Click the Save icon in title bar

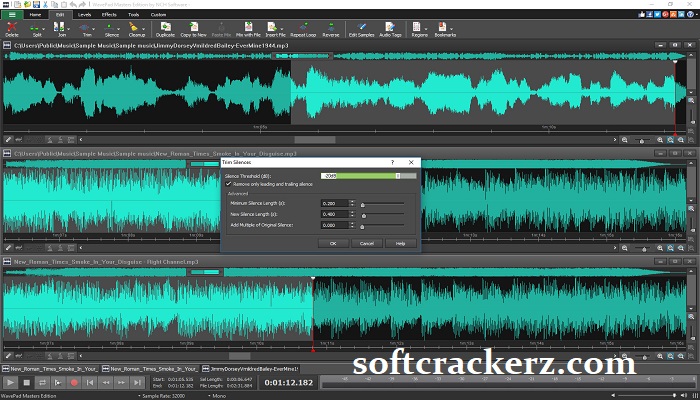click(37, 4)
